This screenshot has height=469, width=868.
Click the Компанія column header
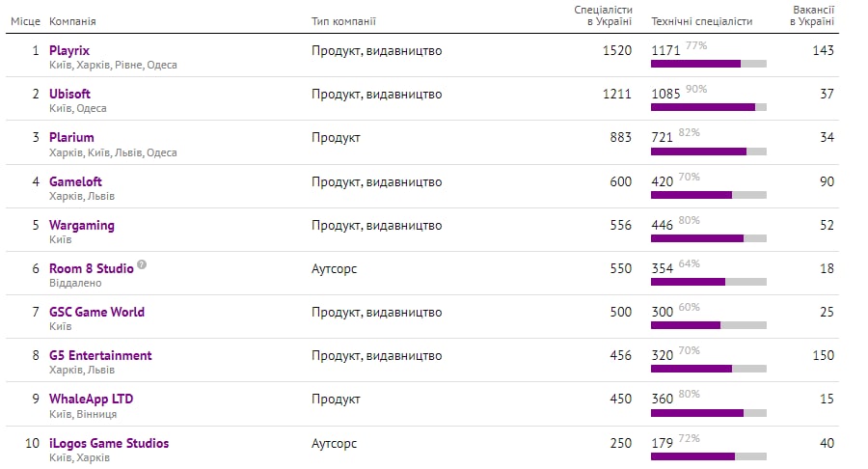72,21
